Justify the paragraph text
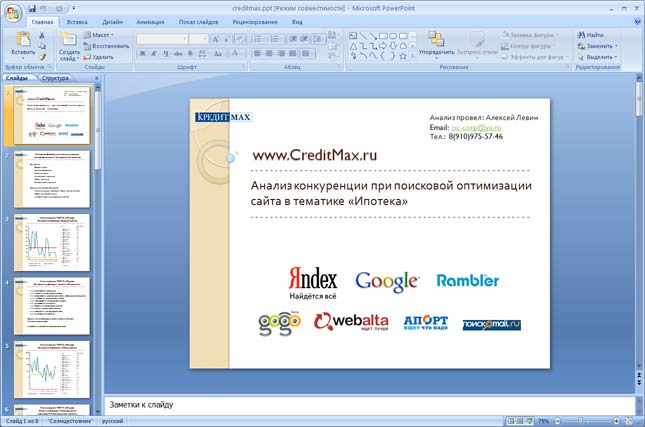The image size is (645, 427). [x=292, y=53]
